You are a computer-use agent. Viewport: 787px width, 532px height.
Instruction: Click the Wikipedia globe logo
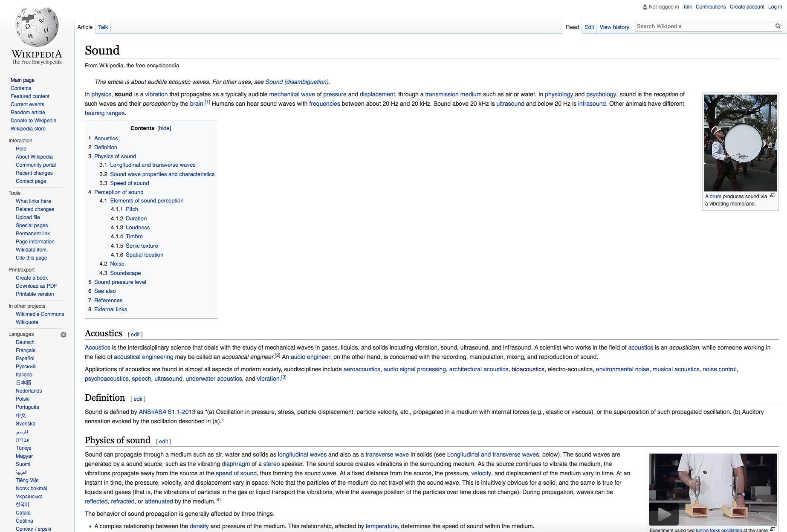click(37, 27)
